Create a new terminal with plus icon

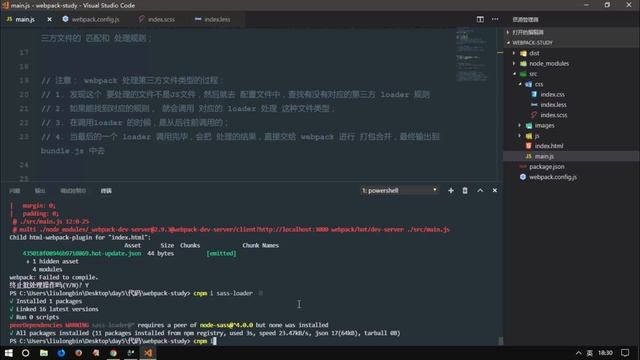click(x=451, y=190)
